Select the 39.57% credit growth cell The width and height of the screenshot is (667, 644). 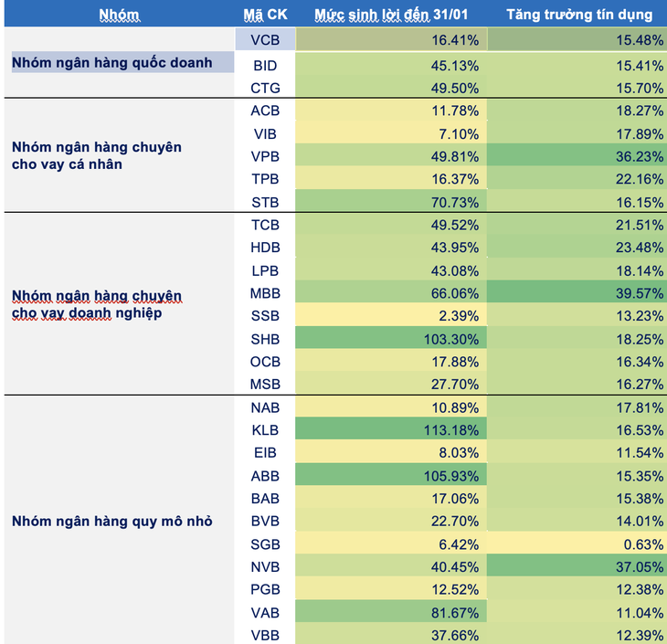click(x=578, y=293)
